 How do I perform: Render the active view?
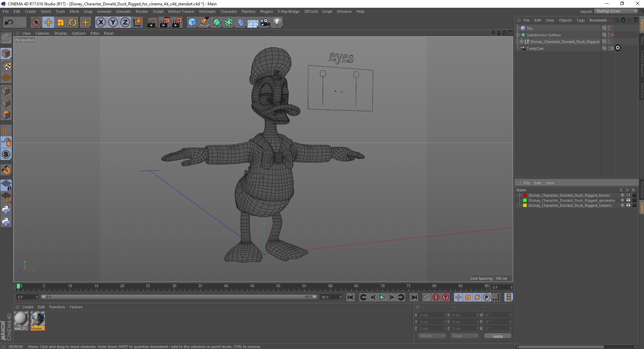click(x=152, y=23)
